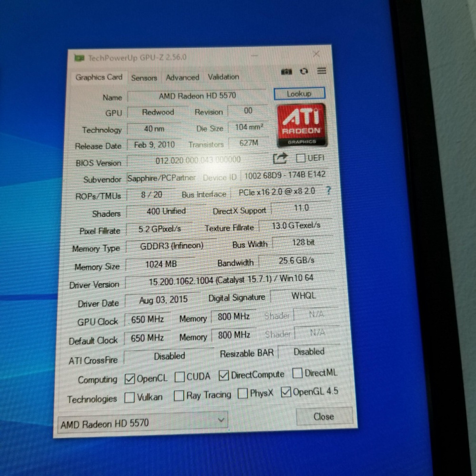
Task: Click the TechPowerUp GPU-Z 2.56.0 title text
Action: click(x=137, y=58)
